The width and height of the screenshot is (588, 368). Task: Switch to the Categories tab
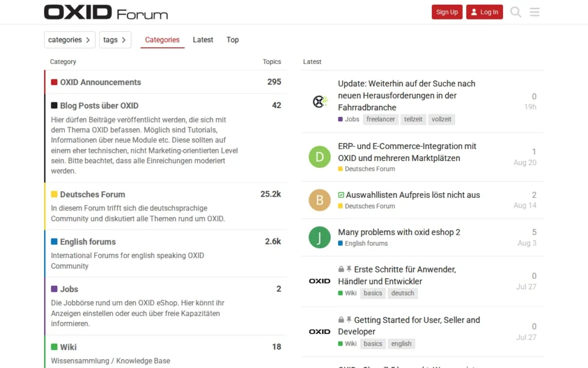pyautogui.click(x=163, y=40)
